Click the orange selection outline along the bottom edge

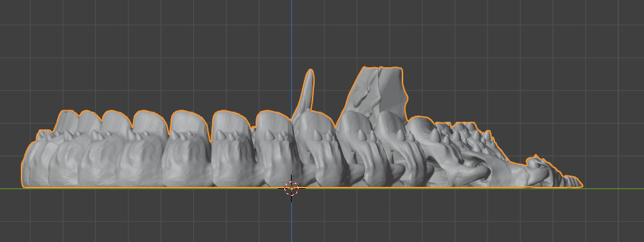click(164, 188)
